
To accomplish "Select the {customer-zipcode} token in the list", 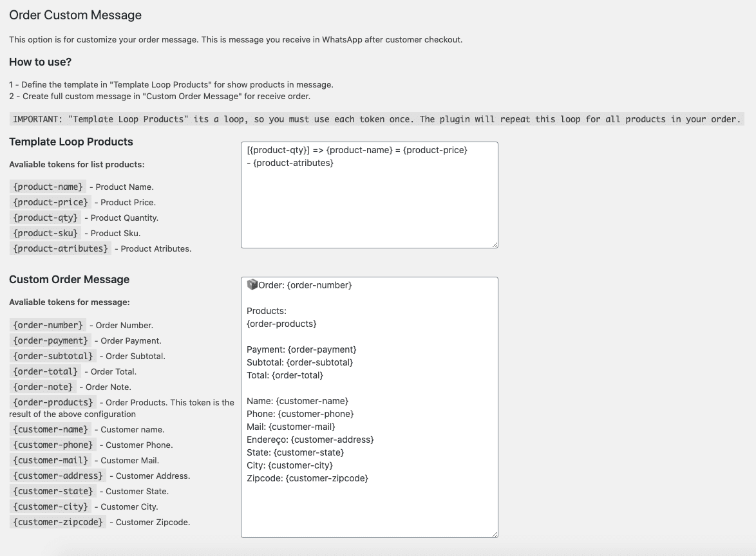I will [58, 522].
